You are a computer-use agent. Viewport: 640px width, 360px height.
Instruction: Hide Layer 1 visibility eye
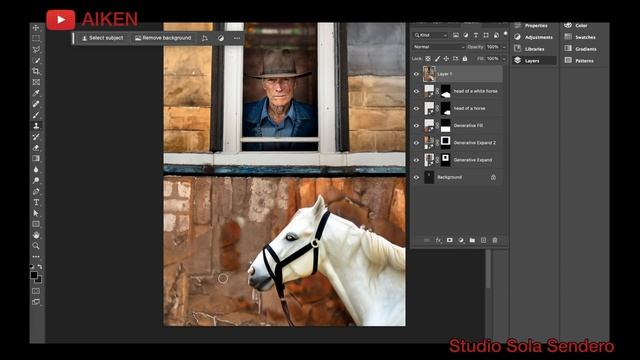416,74
